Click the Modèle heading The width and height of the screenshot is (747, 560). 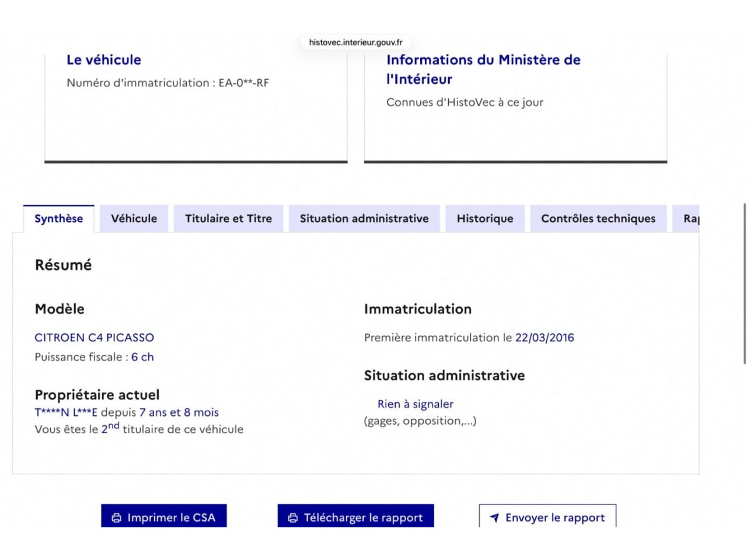click(60, 309)
